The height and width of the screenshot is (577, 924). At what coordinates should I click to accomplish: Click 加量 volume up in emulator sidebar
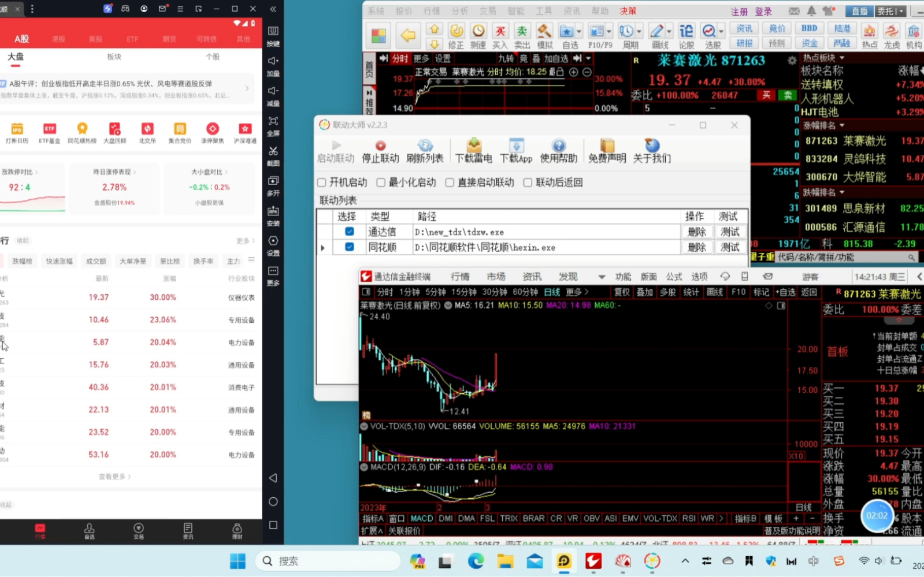(x=273, y=61)
